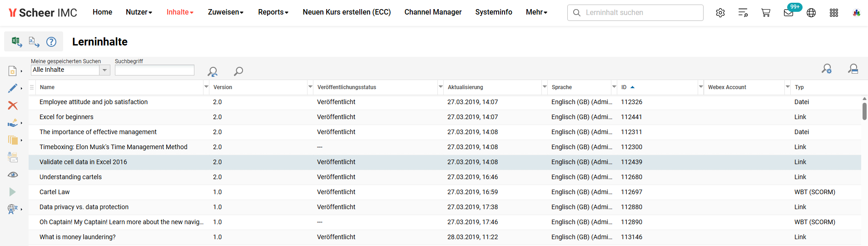Click the Suchbegriff input field
868x246 pixels.
(154, 70)
